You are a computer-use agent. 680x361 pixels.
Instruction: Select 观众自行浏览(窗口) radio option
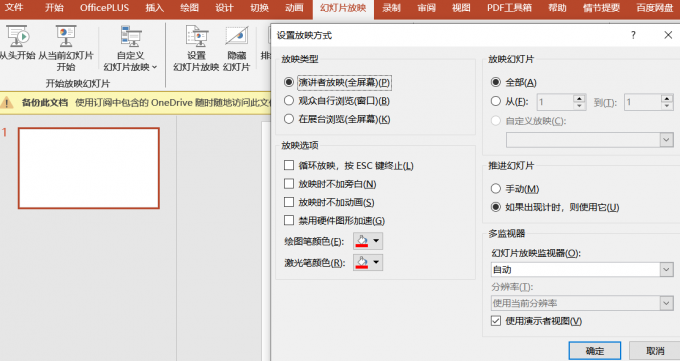coord(289,101)
